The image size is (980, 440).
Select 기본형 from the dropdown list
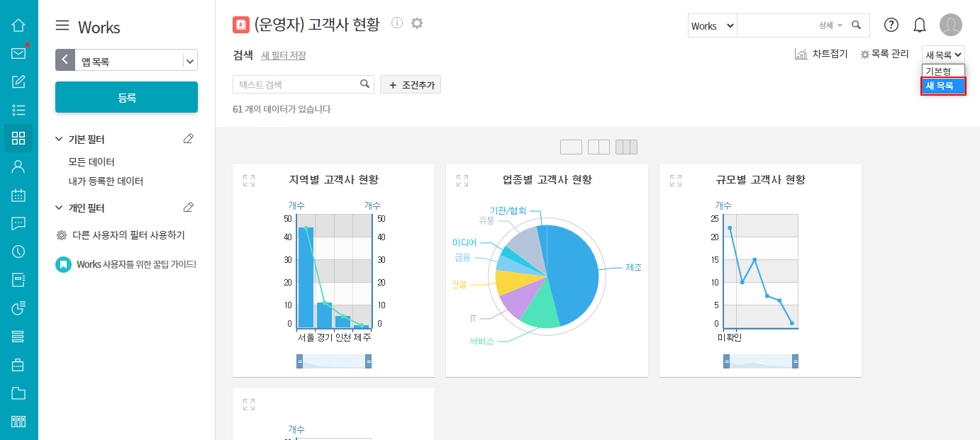click(x=943, y=71)
